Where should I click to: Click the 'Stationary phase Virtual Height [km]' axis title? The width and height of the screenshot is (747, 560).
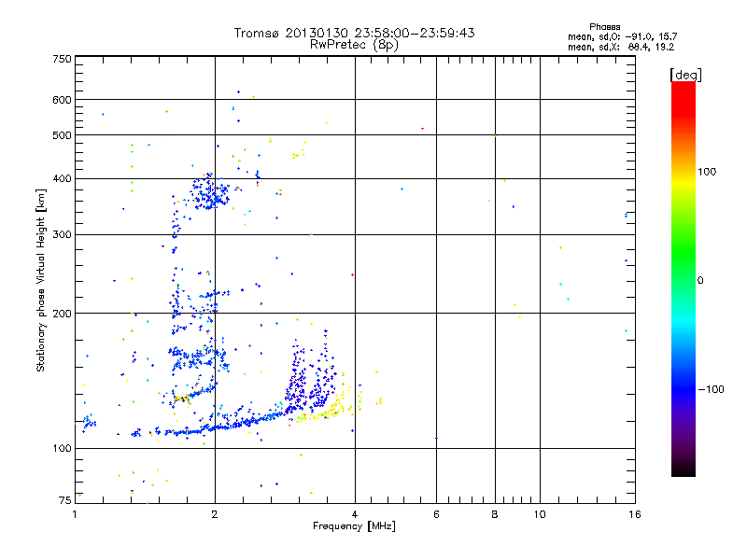41,281
